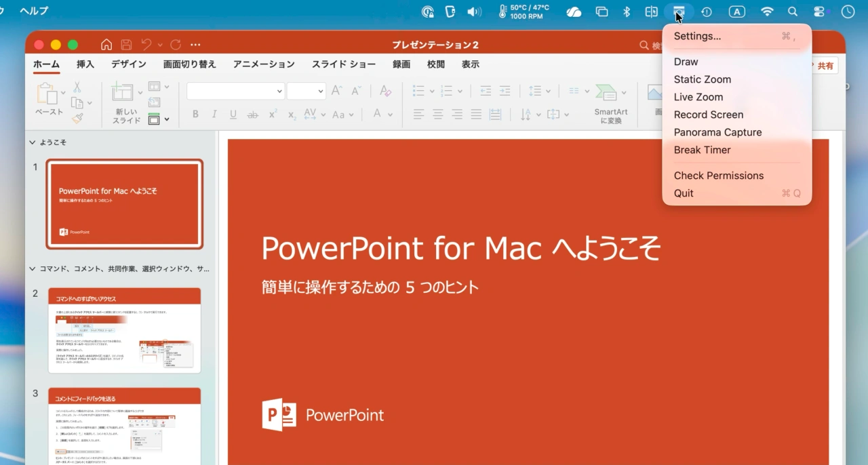Image resolution: width=868 pixels, height=465 pixels.
Task: Center align the text
Action: point(438,115)
